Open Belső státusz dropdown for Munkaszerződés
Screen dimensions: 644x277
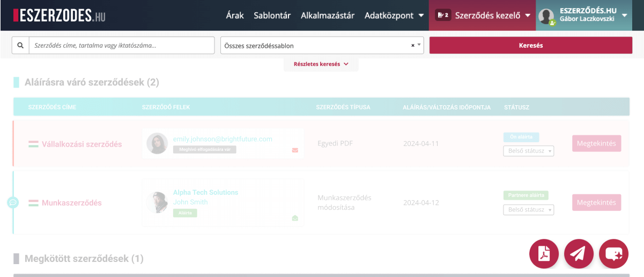tap(528, 210)
